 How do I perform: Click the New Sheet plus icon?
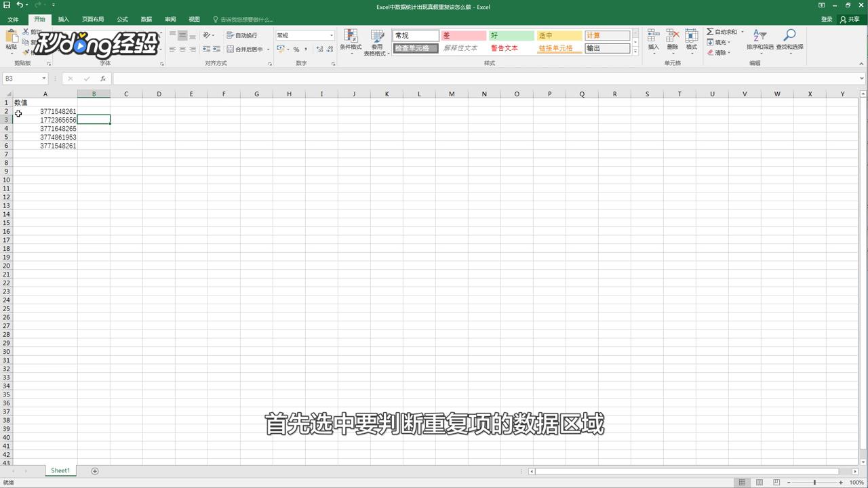95,471
